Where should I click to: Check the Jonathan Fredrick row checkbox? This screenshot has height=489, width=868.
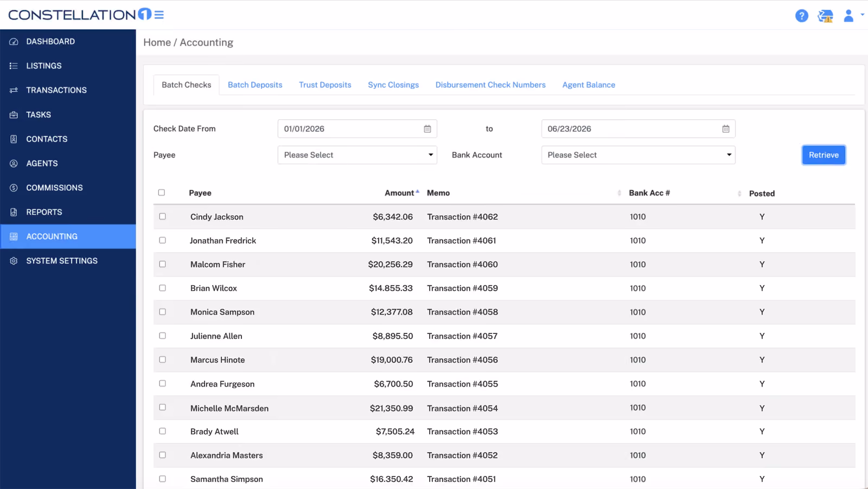click(x=162, y=240)
